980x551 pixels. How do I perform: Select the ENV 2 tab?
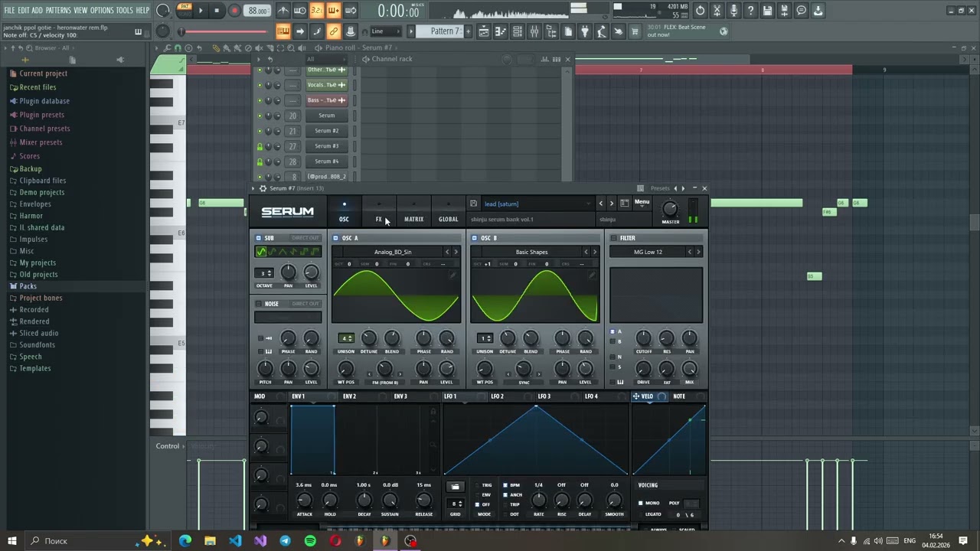(x=350, y=396)
